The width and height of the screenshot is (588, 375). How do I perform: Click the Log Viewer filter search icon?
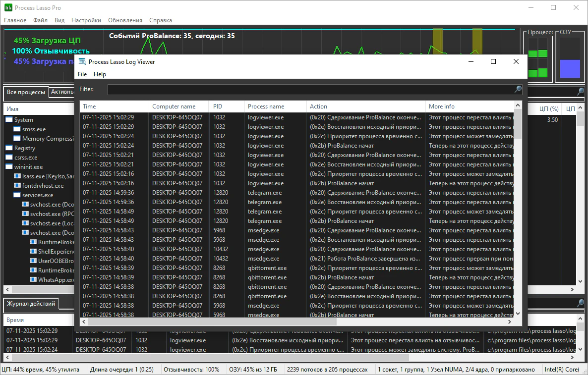[518, 90]
